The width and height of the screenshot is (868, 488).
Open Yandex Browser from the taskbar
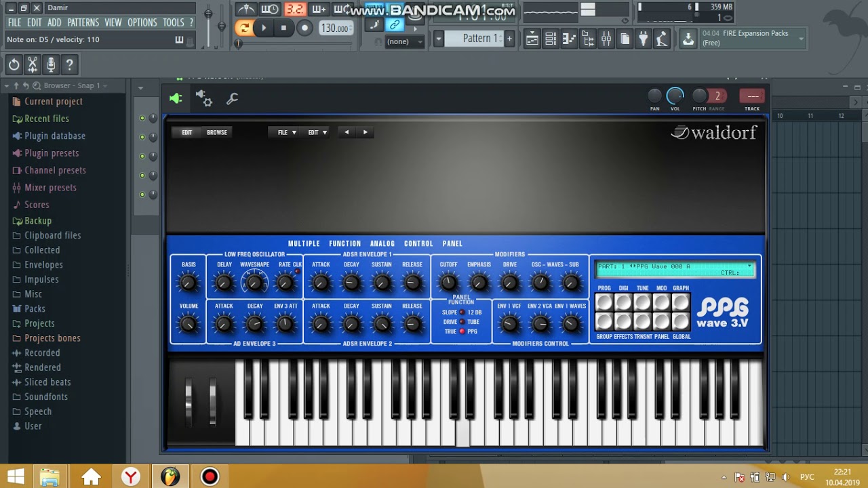coord(130,476)
